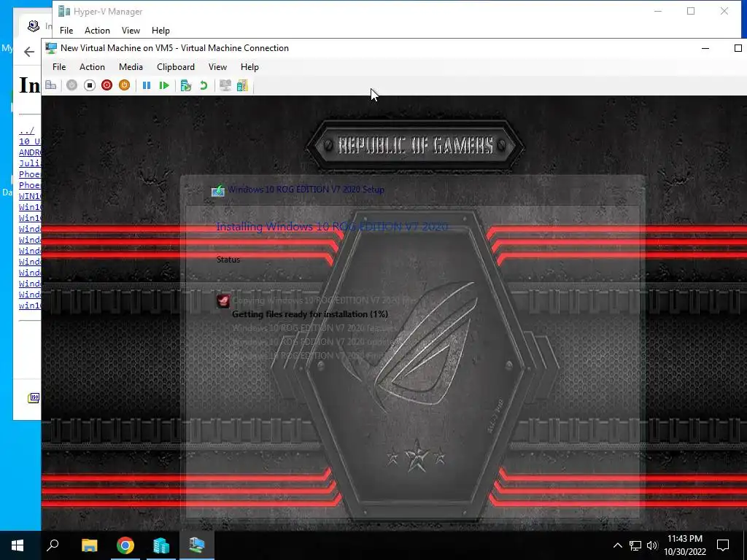
Task: Send Ctrl+Alt+Delete to the virtual machine
Action: tap(51, 85)
